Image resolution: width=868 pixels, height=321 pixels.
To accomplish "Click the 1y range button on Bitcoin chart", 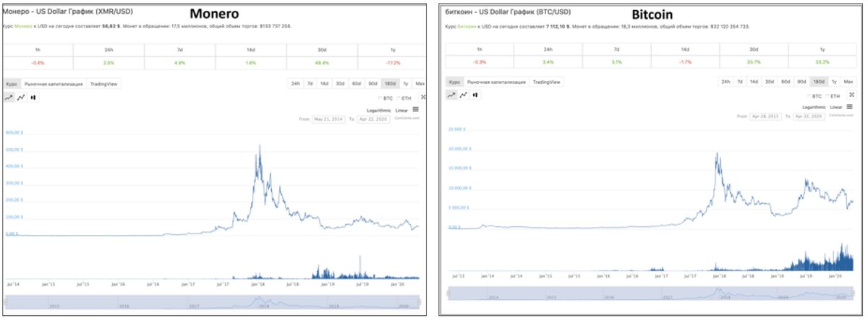I will [834, 82].
